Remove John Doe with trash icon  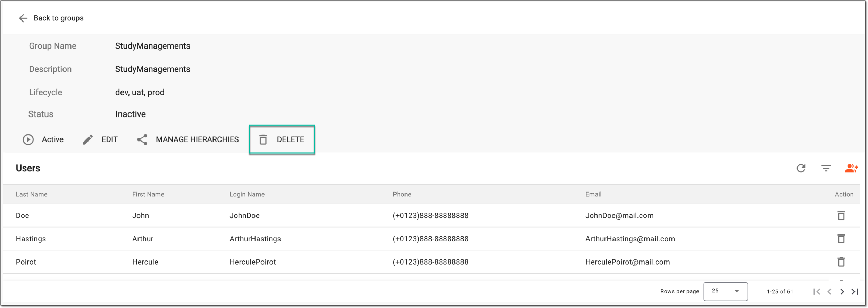coord(841,215)
